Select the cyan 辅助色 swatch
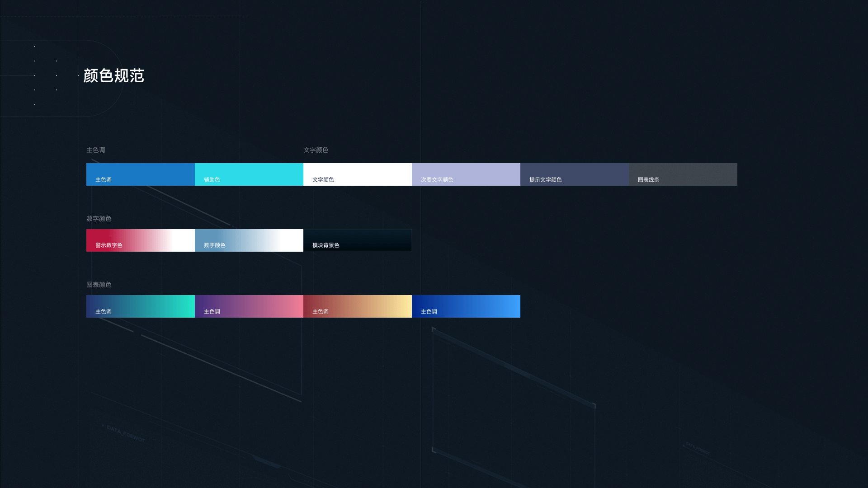This screenshot has width=868, height=488. click(x=249, y=174)
